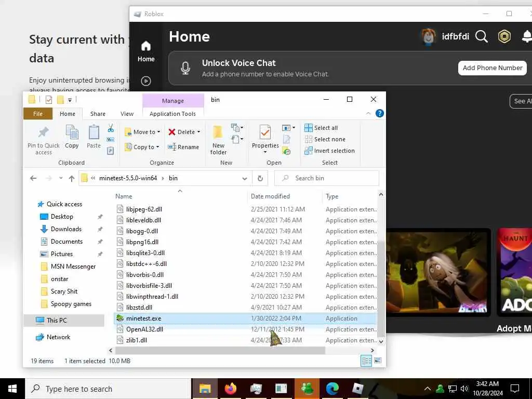Click the Copy path icon in Clipboard group
This screenshot has width=532, height=399.
point(111,139)
